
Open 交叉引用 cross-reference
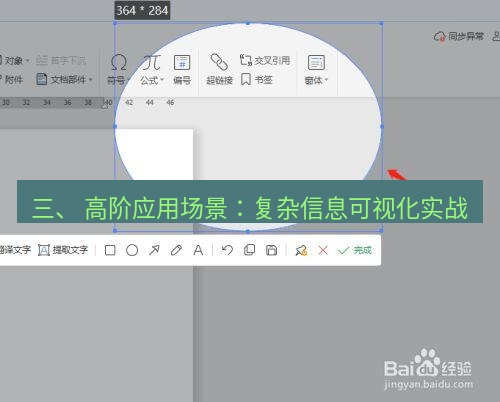click(x=265, y=60)
